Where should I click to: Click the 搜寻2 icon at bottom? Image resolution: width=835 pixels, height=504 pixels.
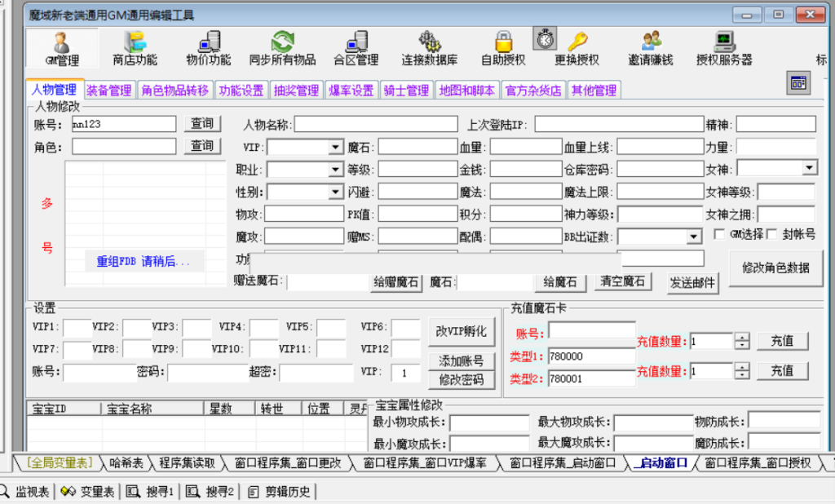tap(192, 491)
